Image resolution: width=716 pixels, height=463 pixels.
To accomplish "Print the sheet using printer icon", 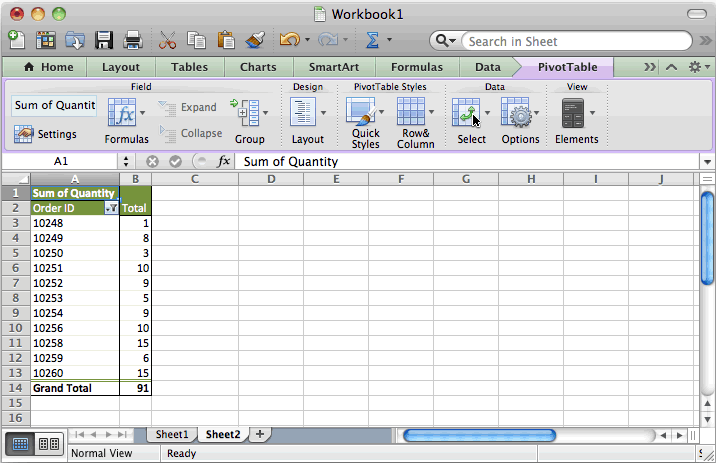I will (x=133, y=40).
